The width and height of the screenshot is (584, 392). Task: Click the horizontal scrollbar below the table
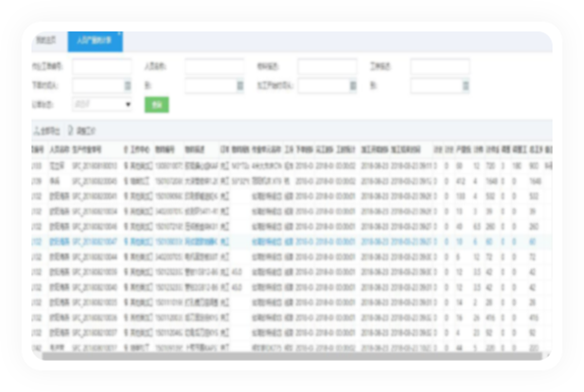coord(292,357)
